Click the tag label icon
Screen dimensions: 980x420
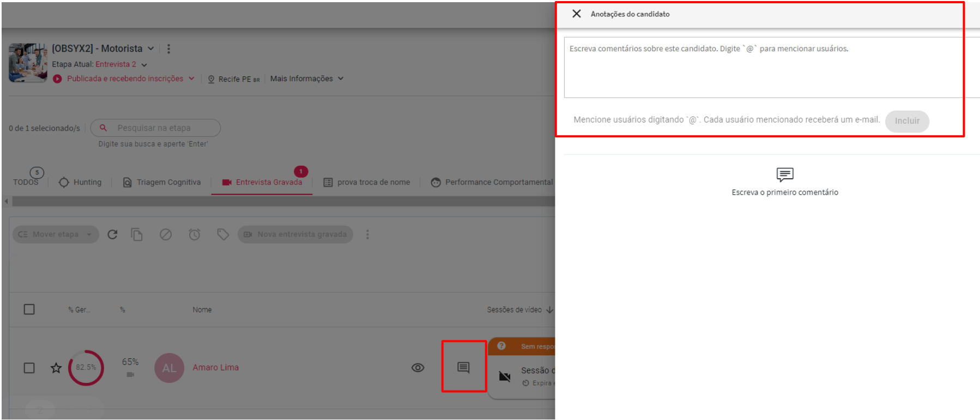point(222,234)
